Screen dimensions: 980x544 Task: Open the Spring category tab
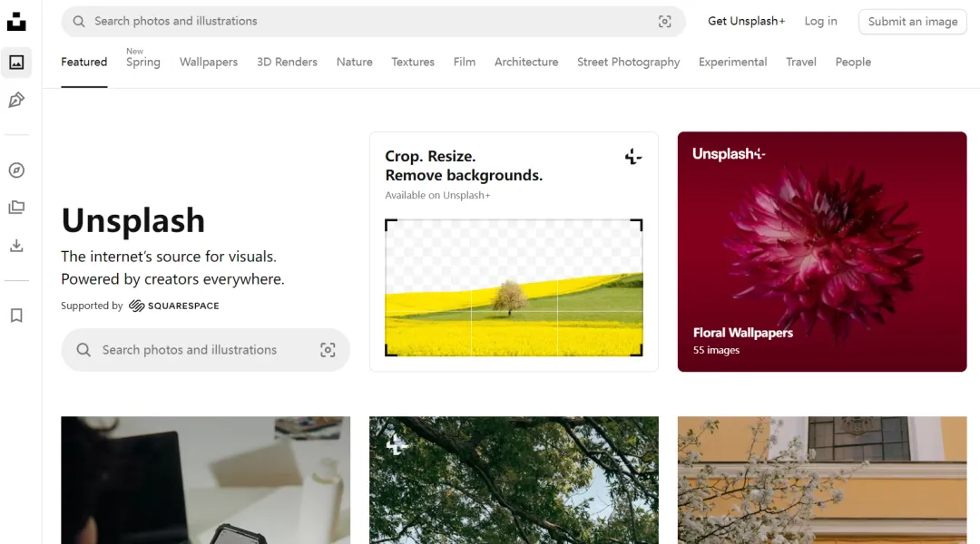click(x=143, y=62)
